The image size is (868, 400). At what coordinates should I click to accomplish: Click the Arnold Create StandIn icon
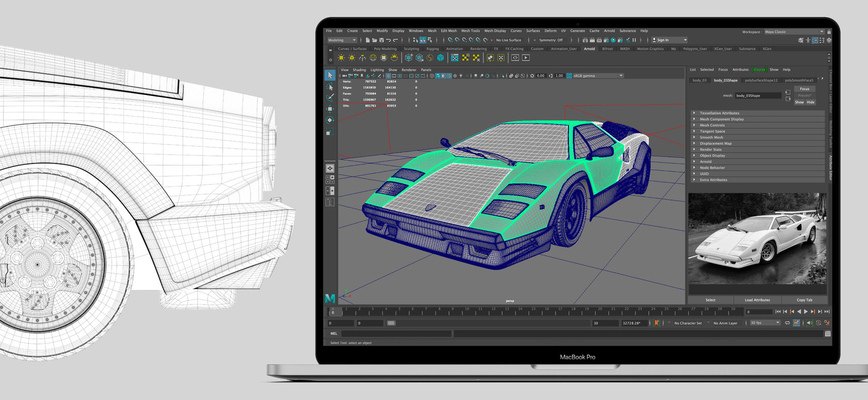[x=409, y=58]
